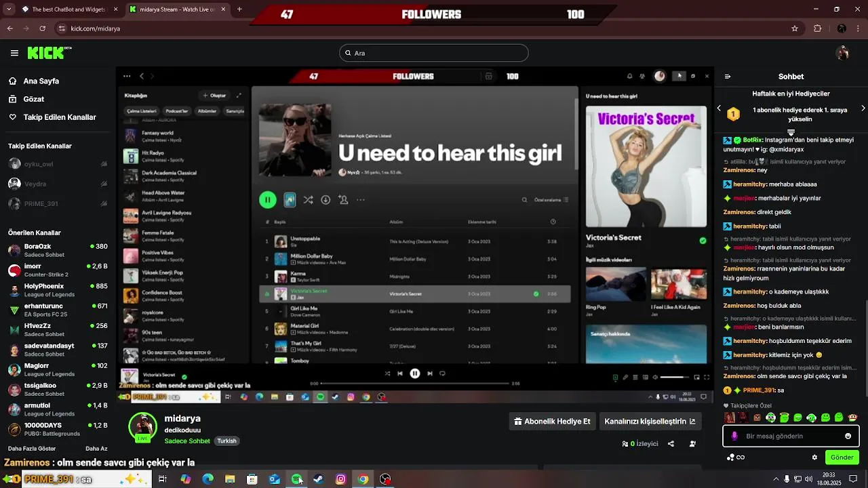The height and width of the screenshot is (488, 868).
Task: Open the three-dots playlist menu in streamed Spotify
Action: 361,200
